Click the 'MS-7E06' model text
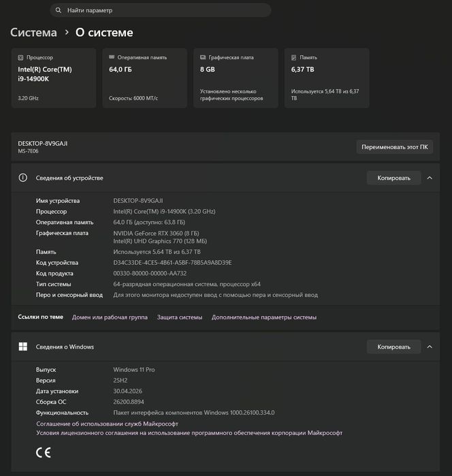This screenshot has width=452, height=476. (28, 151)
